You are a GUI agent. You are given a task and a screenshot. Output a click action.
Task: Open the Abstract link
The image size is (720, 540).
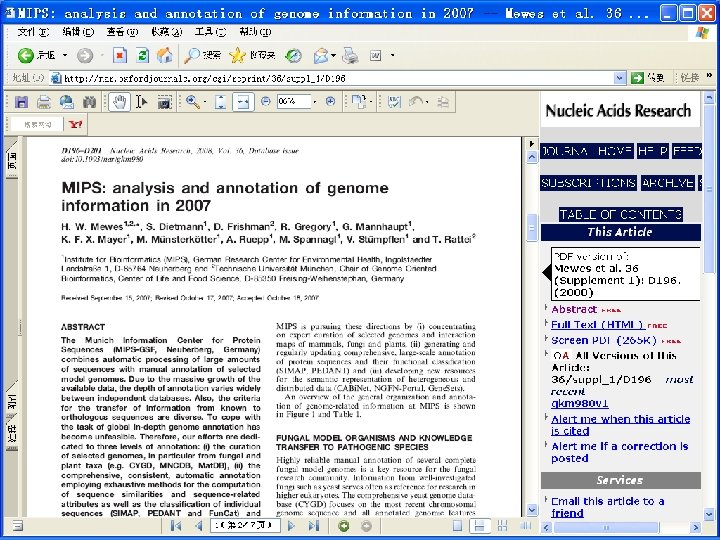574,309
